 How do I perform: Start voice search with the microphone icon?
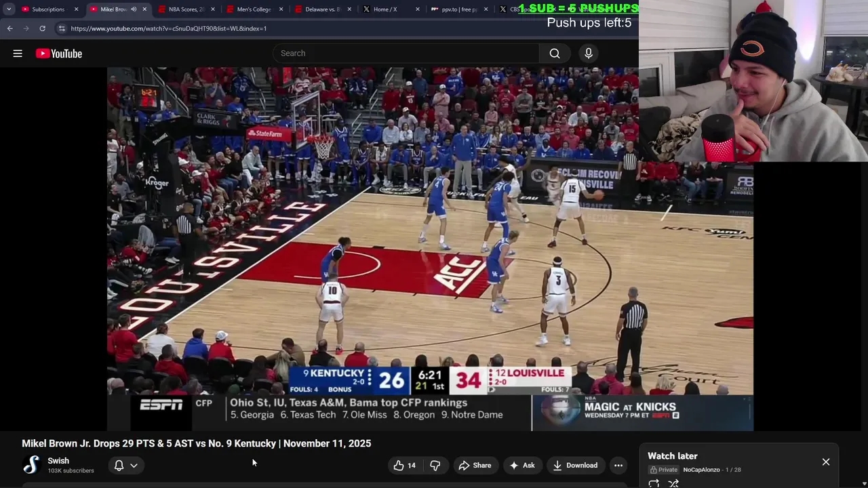[589, 54]
